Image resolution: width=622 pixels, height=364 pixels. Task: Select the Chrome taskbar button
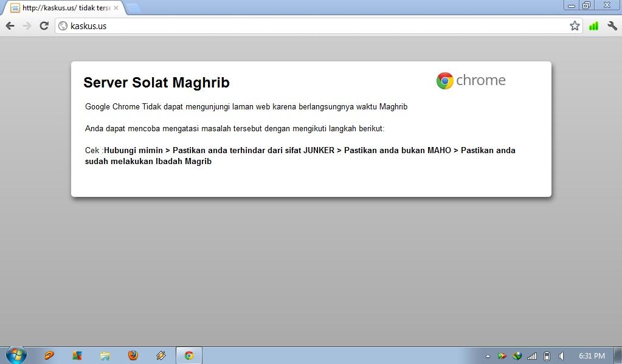pyautogui.click(x=189, y=355)
